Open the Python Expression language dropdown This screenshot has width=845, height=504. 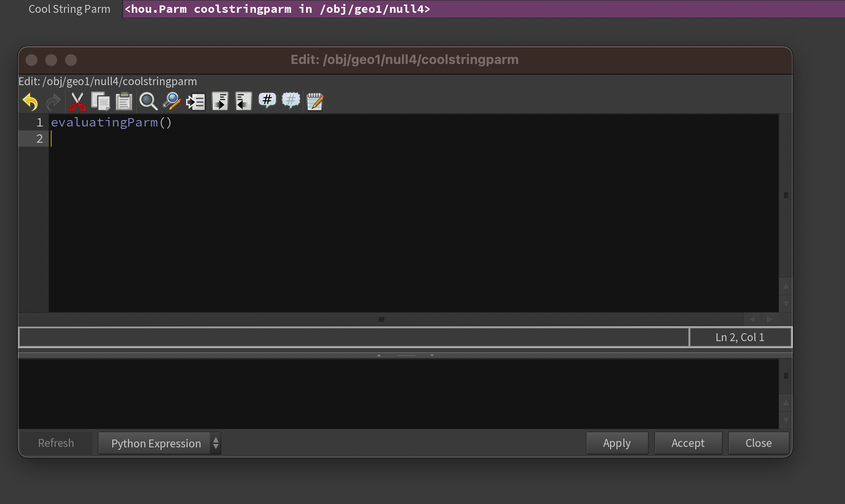(x=160, y=443)
